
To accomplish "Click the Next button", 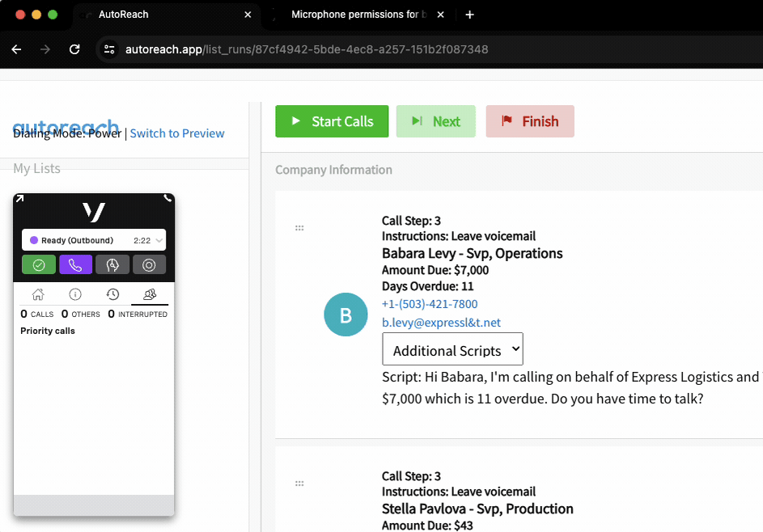I will tap(435, 121).
